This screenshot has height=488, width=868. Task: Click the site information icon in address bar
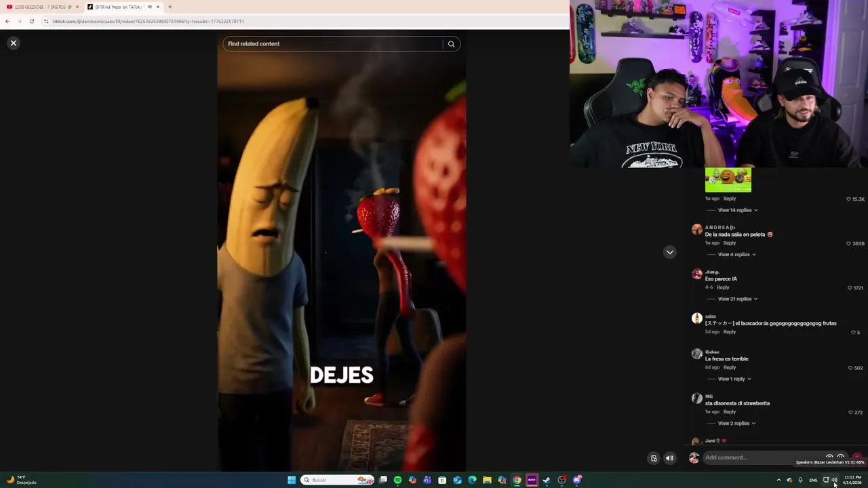46,21
